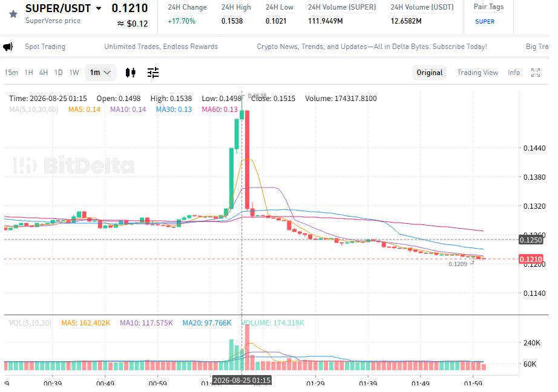558x392 pixels.
Task: Click the MA30: 0.13 indicator legend
Action: [174, 109]
